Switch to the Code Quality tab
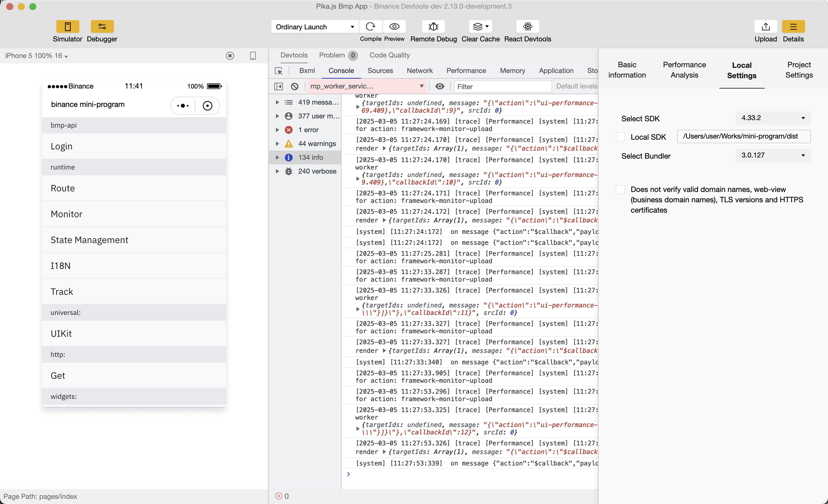Image resolution: width=828 pixels, height=504 pixels. (390, 55)
